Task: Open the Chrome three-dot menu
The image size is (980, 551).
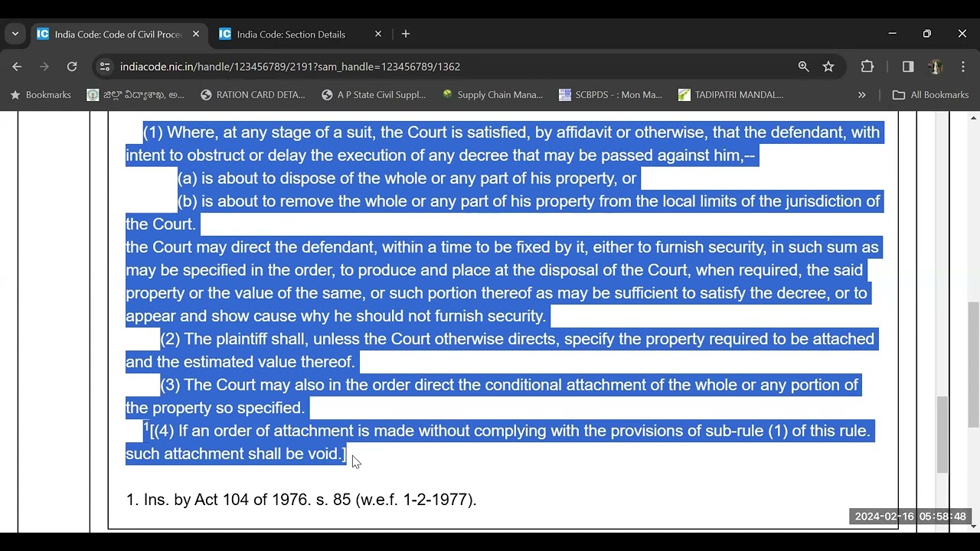Action: pyautogui.click(x=962, y=67)
